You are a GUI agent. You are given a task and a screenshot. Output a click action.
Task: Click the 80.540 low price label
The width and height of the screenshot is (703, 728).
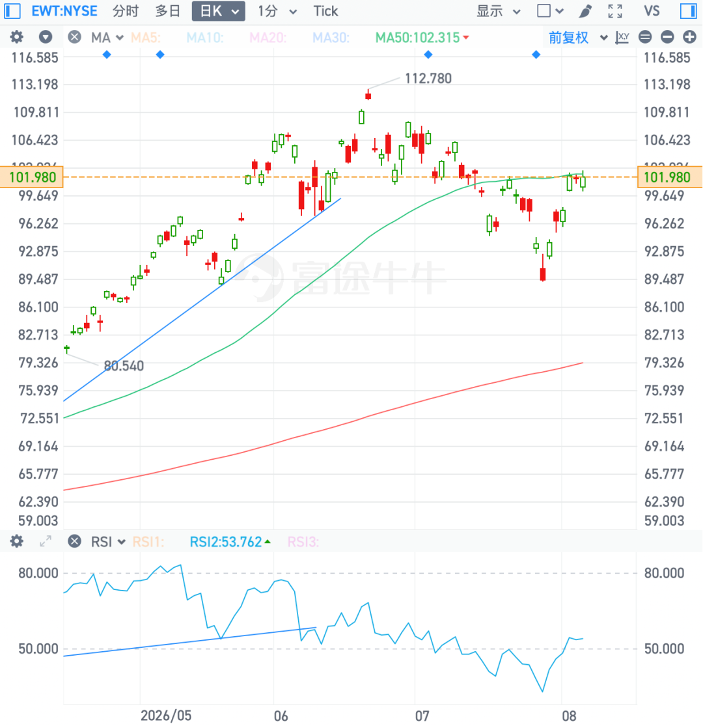pyautogui.click(x=124, y=365)
